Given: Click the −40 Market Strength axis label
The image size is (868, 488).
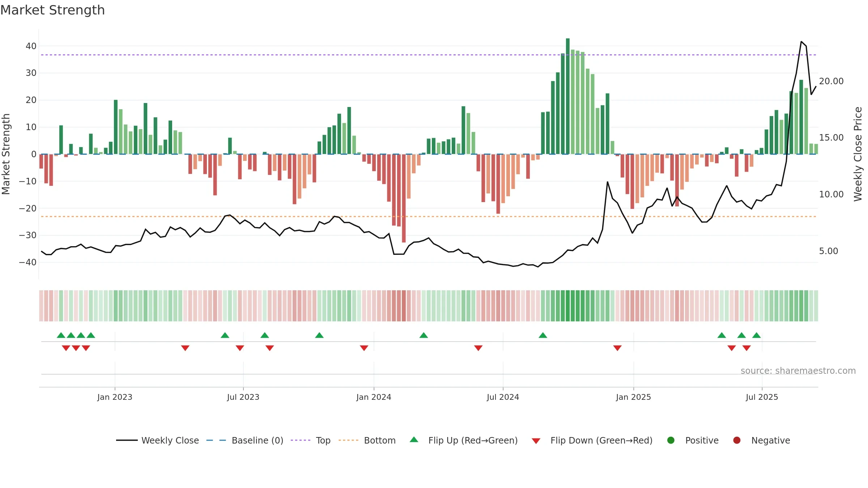Looking at the screenshot, I should [28, 262].
